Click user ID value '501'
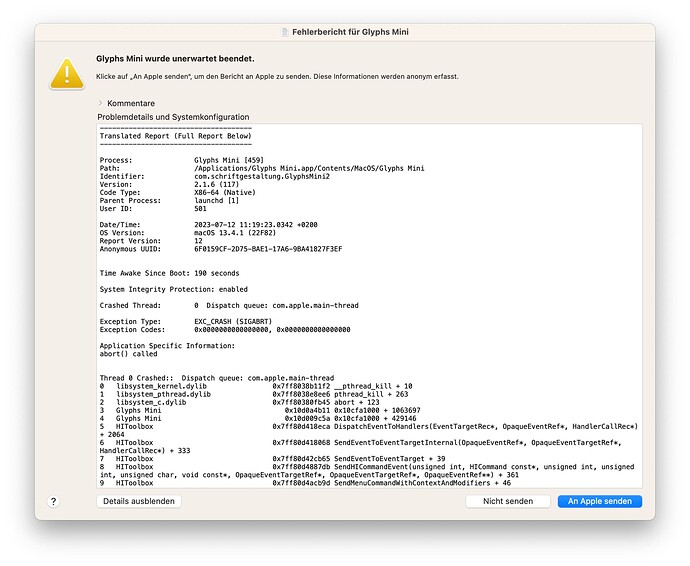The height and width of the screenshot is (566, 690). [200, 209]
